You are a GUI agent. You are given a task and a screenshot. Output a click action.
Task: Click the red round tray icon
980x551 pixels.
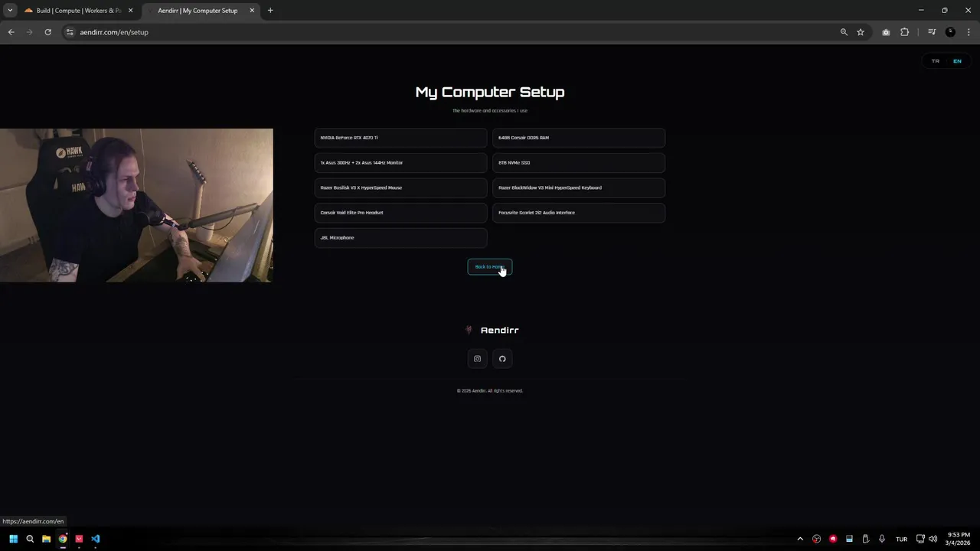833,539
